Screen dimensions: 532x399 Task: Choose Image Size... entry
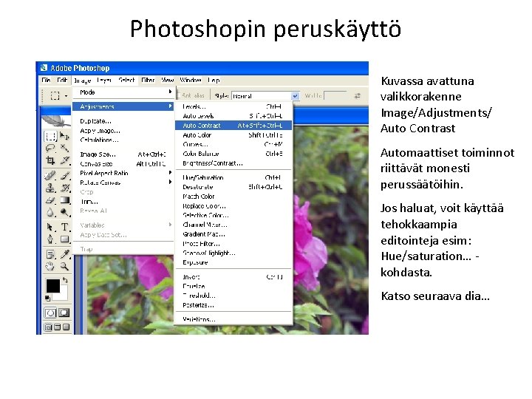click(124, 154)
